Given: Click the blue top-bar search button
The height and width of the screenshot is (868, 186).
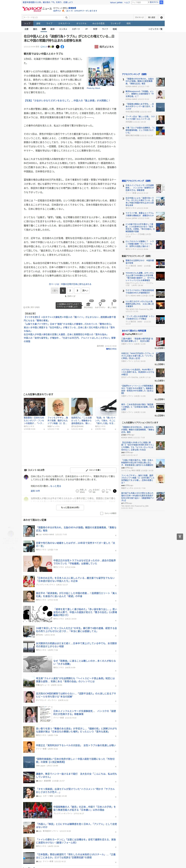Looking at the screenshot, I should point(161,2).
